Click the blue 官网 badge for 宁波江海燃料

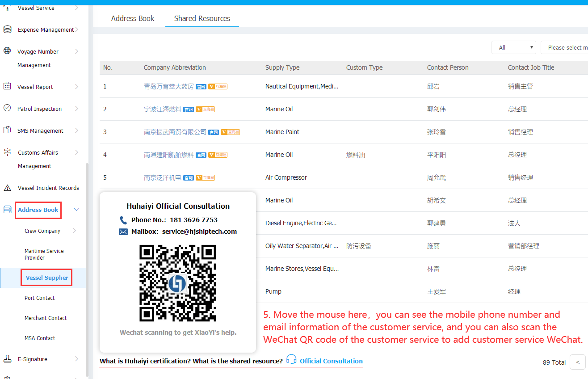(x=189, y=109)
